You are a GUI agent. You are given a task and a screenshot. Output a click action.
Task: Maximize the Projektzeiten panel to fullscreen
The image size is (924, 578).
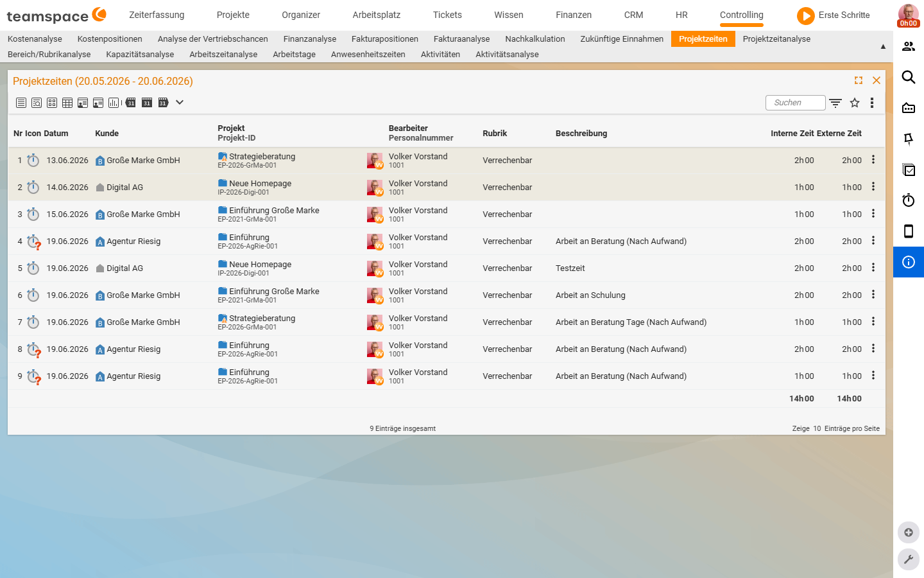pos(859,80)
